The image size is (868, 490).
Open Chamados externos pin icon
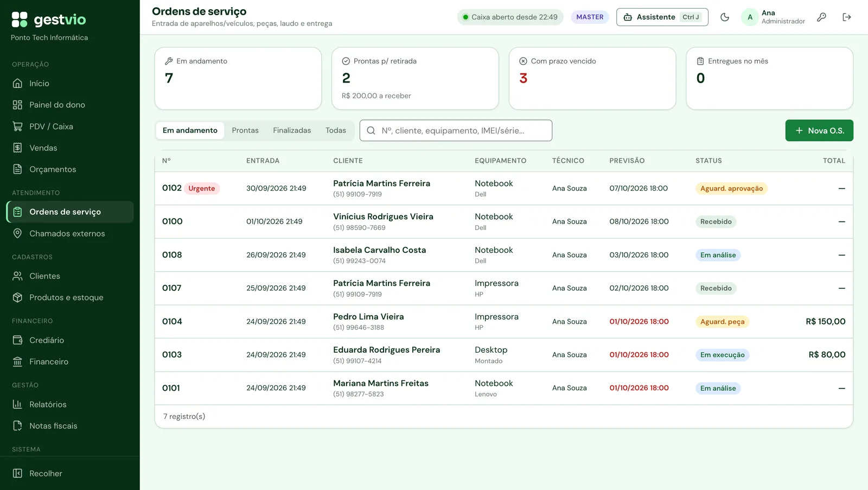17,233
